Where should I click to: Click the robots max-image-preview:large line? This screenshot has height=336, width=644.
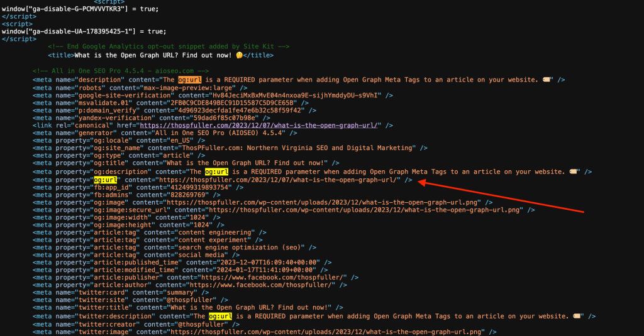140,88
